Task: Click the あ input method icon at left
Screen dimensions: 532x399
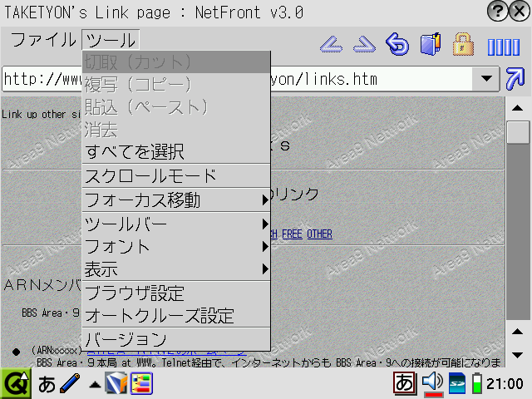Action: pyautogui.click(x=47, y=384)
